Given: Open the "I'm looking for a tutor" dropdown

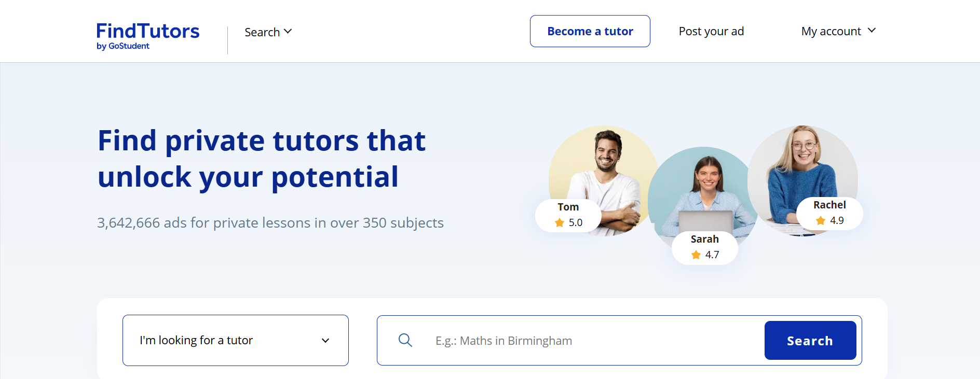Looking at the screenshot, I should 235,340.
